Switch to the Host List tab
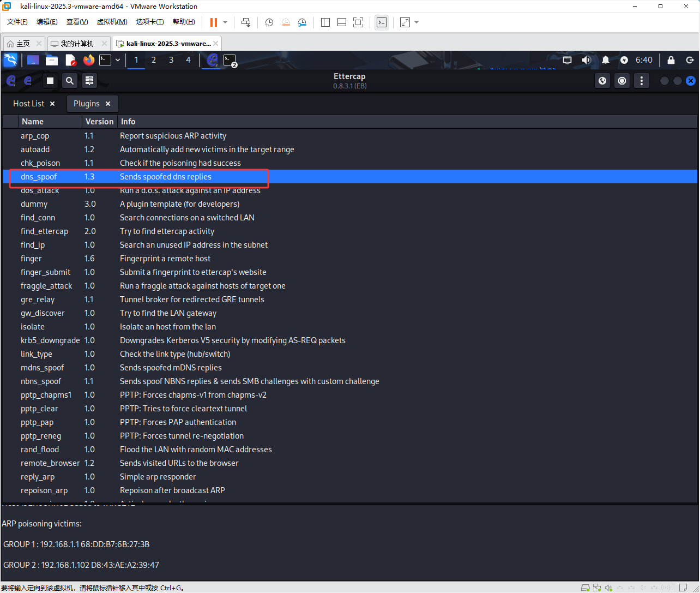This screenshot has width=700, height=593. [x=29, y=104]
